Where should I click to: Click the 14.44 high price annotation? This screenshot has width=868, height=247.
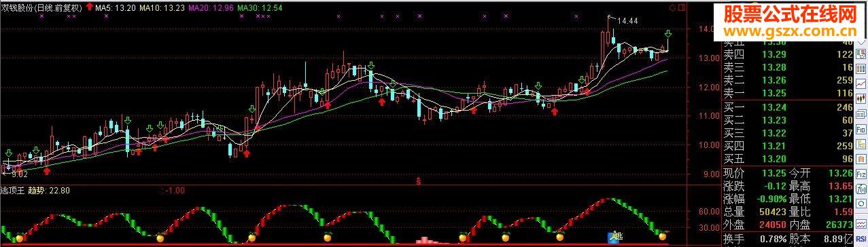click(x=627, y=21)
